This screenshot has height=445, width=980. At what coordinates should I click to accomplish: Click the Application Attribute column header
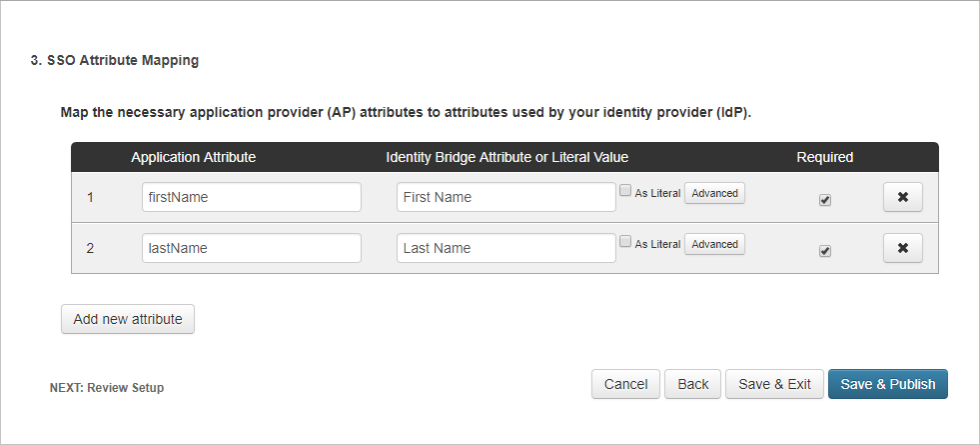(194, 157)
